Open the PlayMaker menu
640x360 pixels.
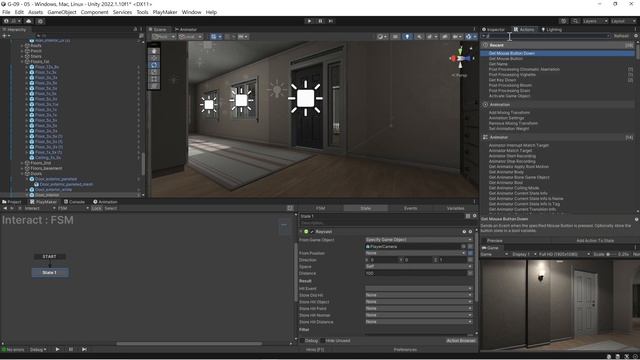pos(165,12)
